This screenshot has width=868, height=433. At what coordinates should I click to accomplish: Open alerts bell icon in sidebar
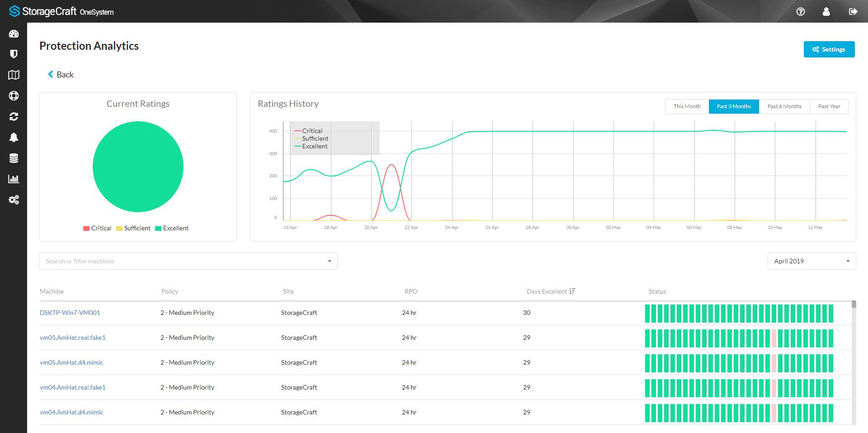click(14, 138)
